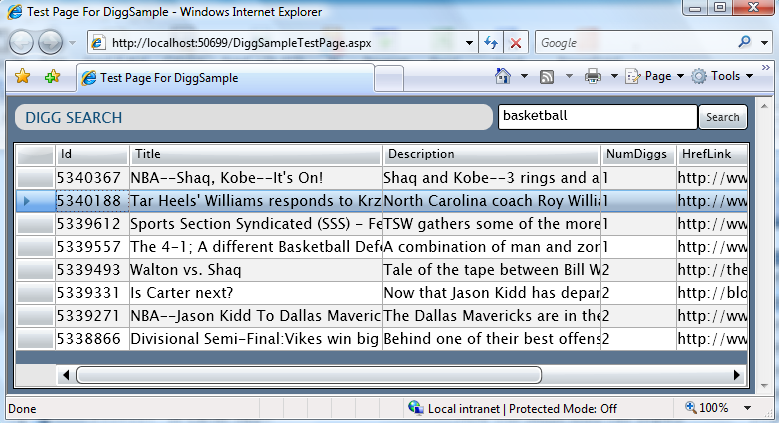The height and width of the screenshot is (423, 779).
Task: Expand the Home button dropdown arrow
Action: click(524, 76)
